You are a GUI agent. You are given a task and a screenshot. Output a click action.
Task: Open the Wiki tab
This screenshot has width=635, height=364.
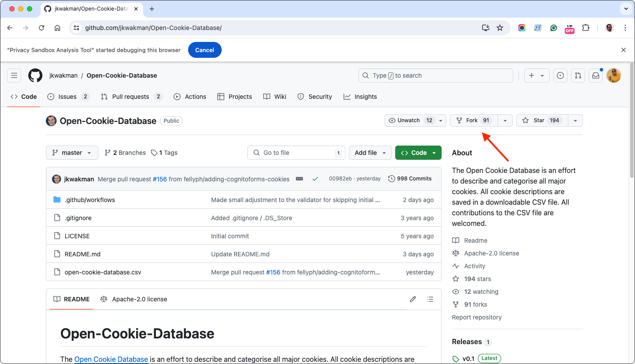tap(275, 97)
